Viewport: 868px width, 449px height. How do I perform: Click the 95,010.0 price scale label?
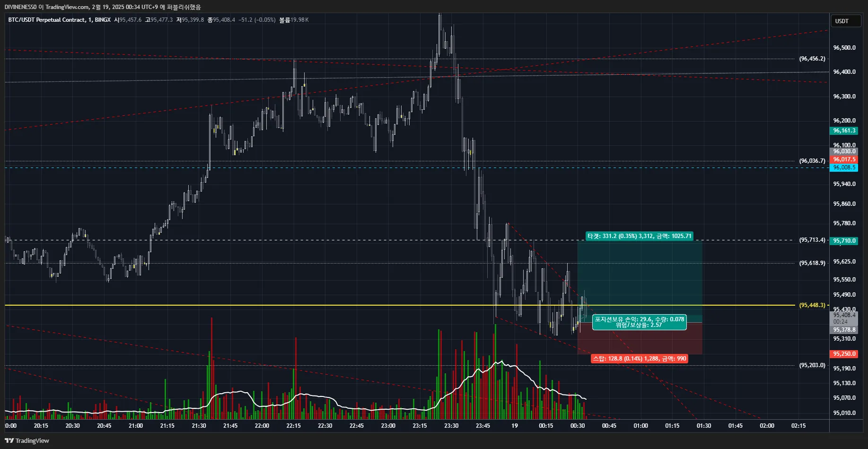(x=844, y=413)
